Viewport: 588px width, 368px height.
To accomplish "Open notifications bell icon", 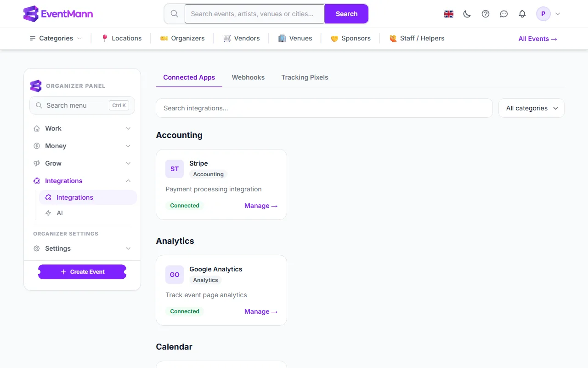I will pyautogui.click(x=522, y=14).
